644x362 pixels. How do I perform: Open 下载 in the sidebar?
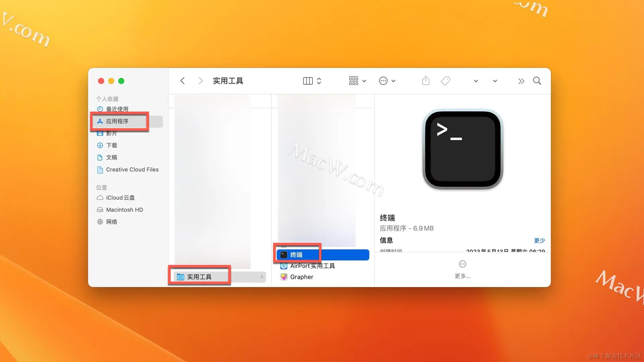tap(111, 145)
